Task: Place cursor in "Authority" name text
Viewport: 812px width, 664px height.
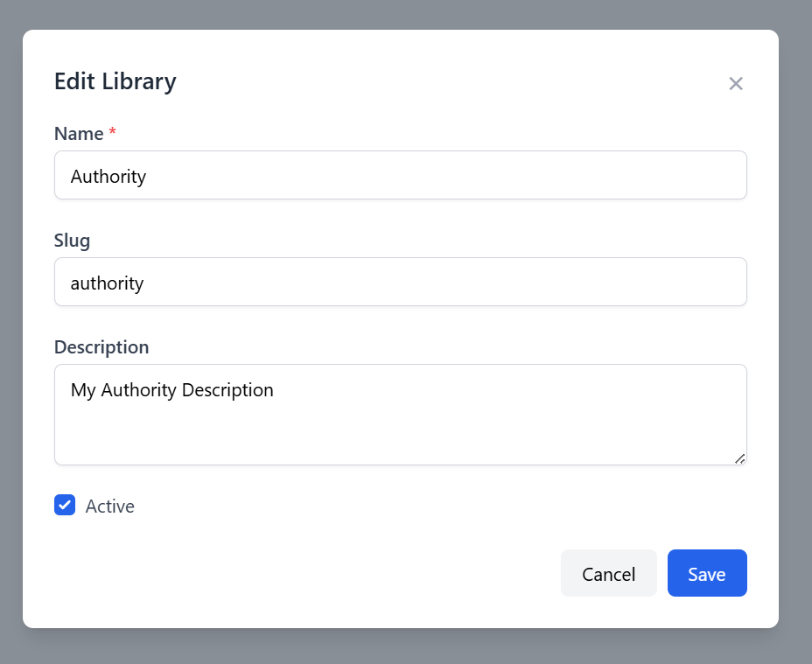Action: coord(108,177)
